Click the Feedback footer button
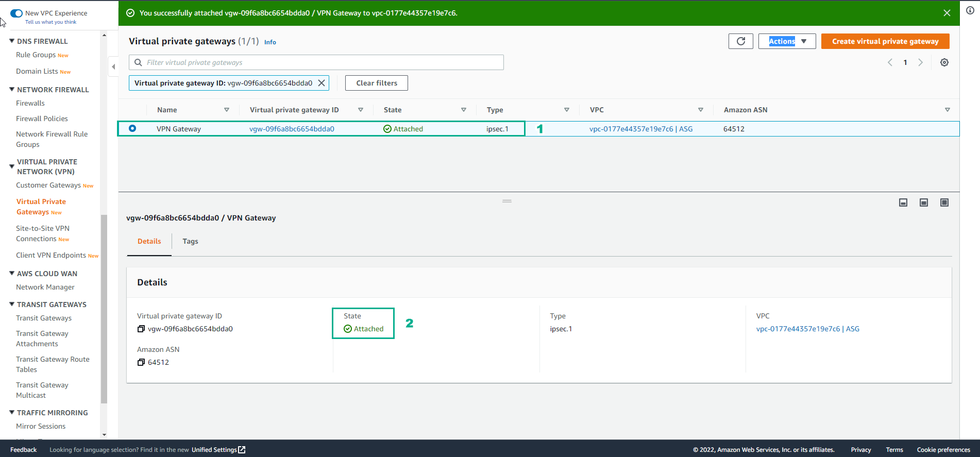The image size is (980, 457). coord(23,450)
